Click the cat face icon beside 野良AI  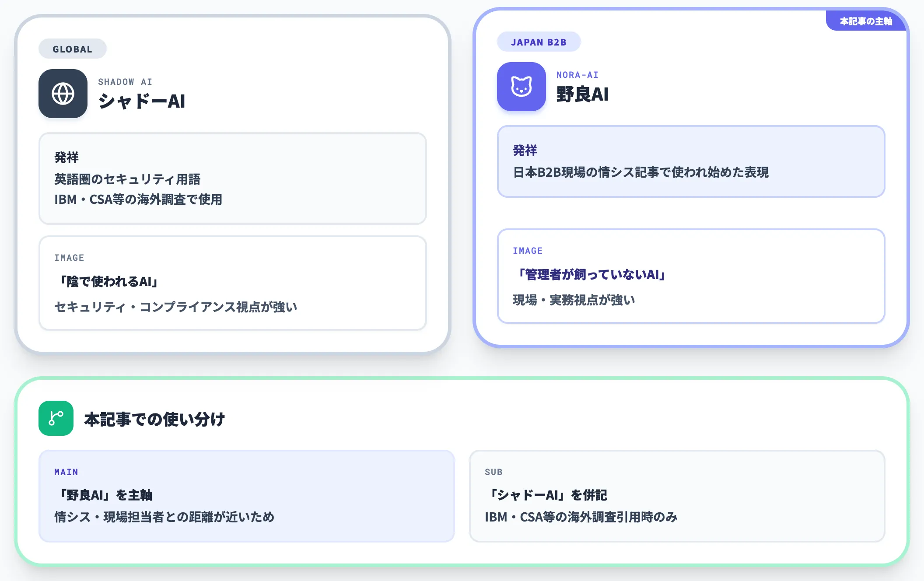click(521, 87)
